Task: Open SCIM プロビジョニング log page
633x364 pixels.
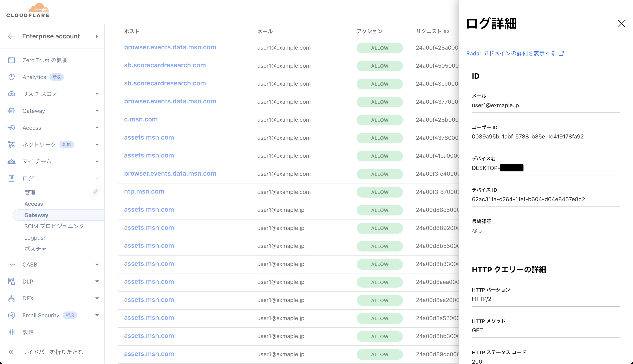Action: [54, 226]
